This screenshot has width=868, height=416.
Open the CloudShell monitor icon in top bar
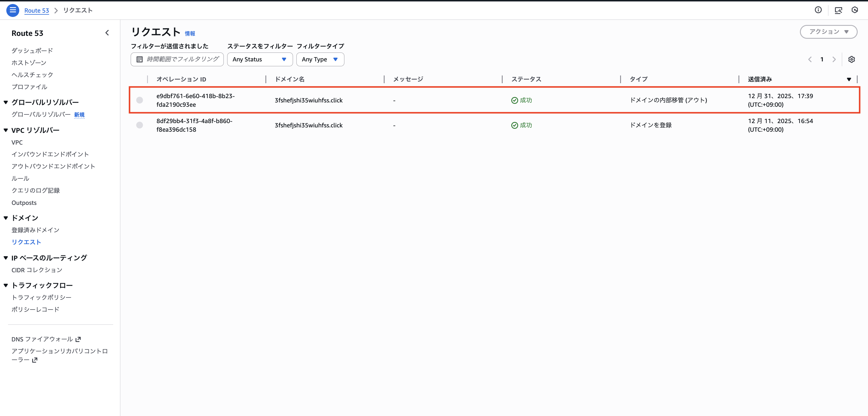[x=839, y=10]
